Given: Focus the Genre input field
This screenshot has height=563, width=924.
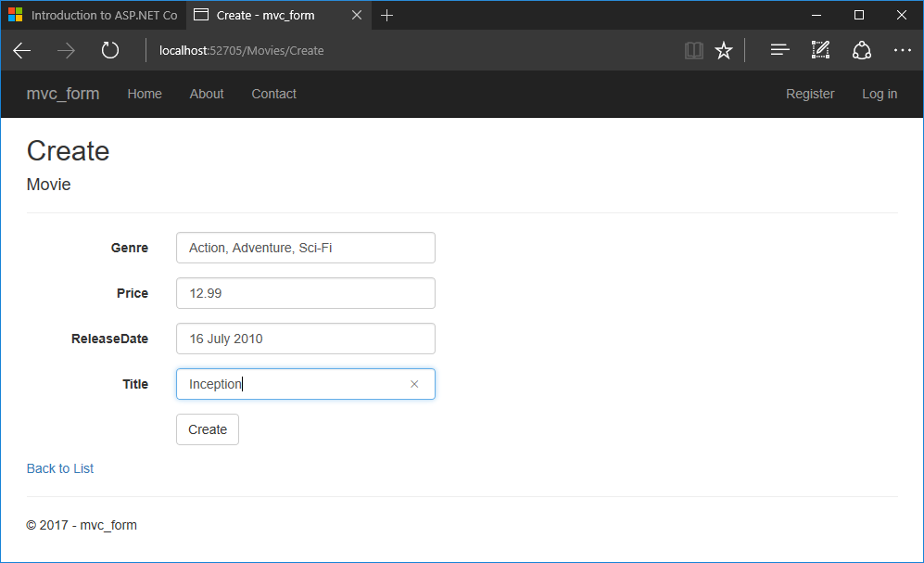Looking at the screenshot, I should pos(305,248).
